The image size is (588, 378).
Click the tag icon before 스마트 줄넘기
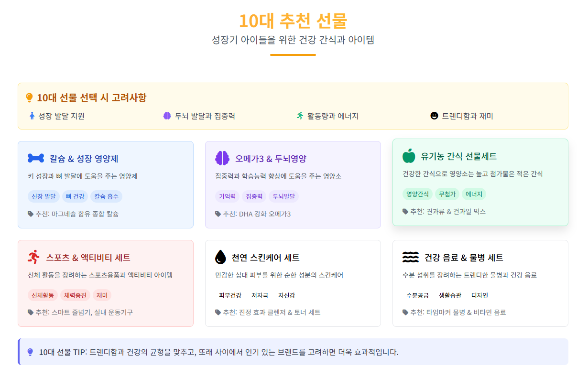tap(31, 312)
